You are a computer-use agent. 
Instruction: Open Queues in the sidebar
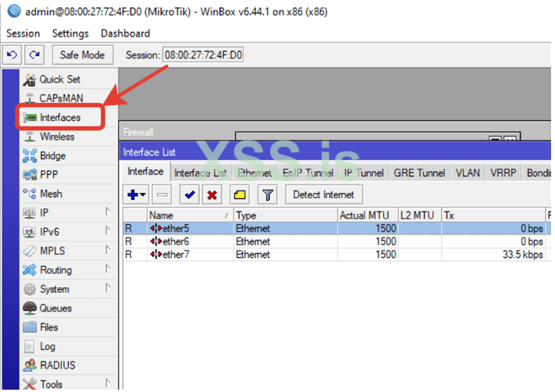[69, 308]
